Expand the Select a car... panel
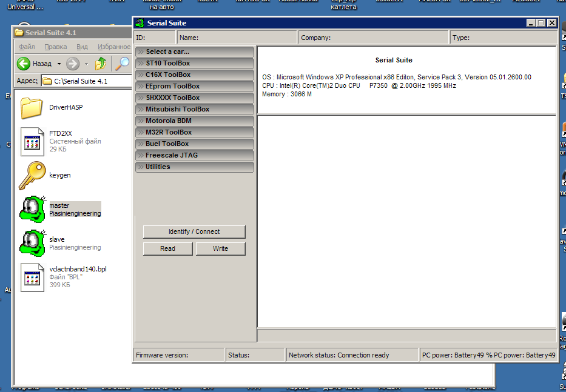566x392 pixels. (195, 52)
